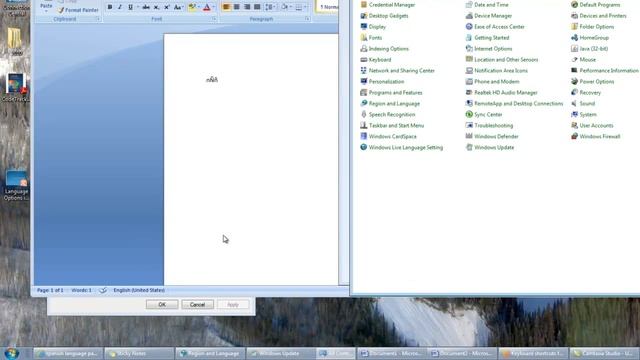Click Cancel in the dialog behind Word
The width and height of the screenshot is (640, 360).
coord(197,304)
